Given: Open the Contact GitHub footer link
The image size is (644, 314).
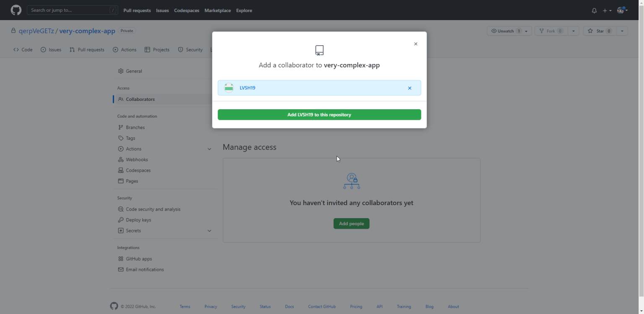Looking at the screenshot, I should click(322, 306).
